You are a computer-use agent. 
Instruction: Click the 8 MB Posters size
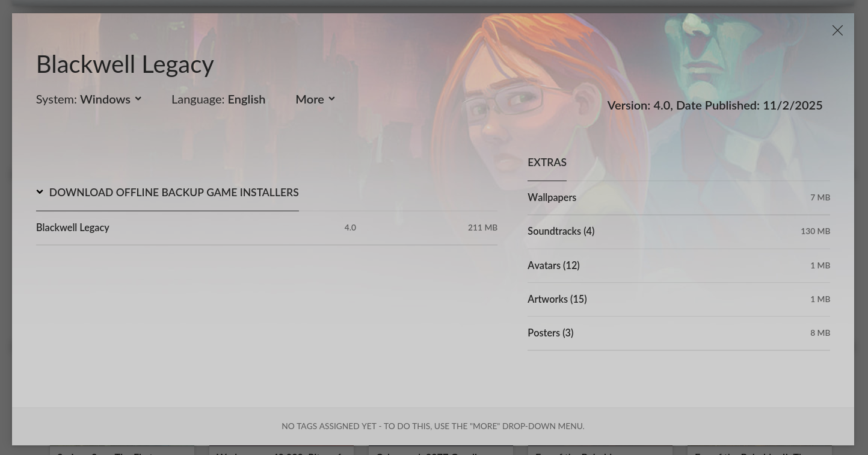[x=820, y=333]
